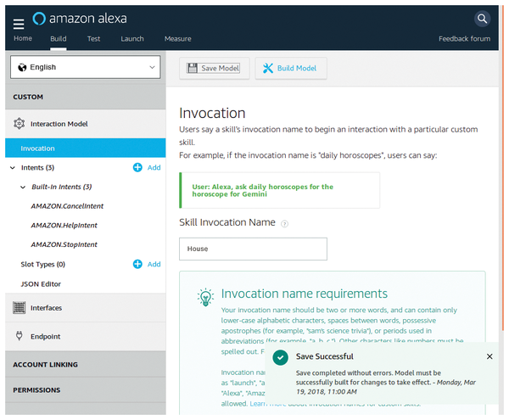
Task: Select Invocation in the sidebar
Action: (x=86, y=148)
